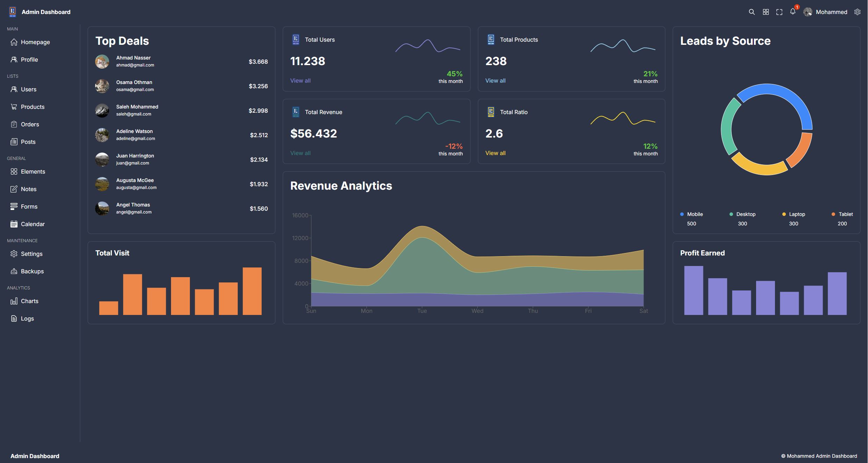Click the Calendar icon in sidebar
The image size is (868, 463).
click(x=14, y=224)
